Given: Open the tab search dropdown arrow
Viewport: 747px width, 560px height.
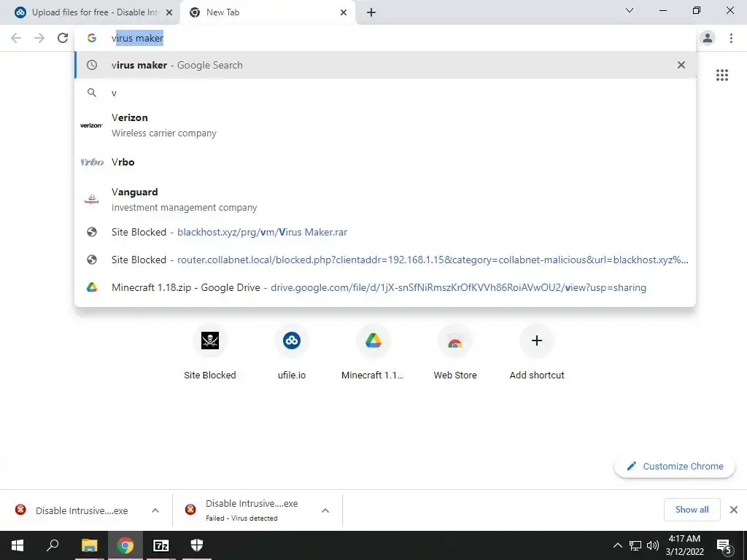Looking at the screenshot, I should point(630,10).
